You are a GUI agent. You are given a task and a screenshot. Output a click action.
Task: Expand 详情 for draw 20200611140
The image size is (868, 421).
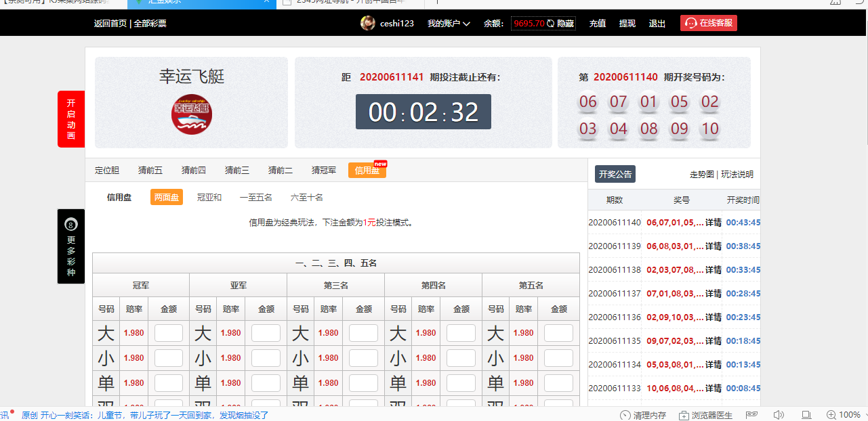tap(713, 223)
